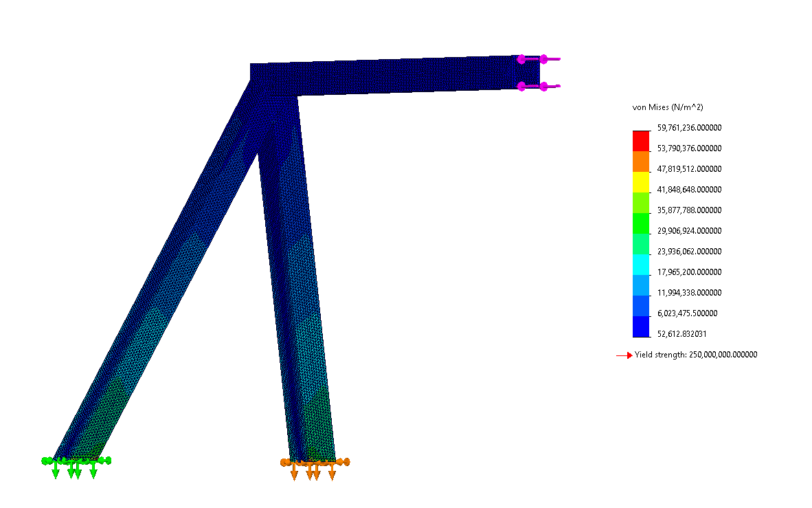Click the lime-green band under the yellow band
This screenshot has width=812, height=508.
[x=640, y=203]
